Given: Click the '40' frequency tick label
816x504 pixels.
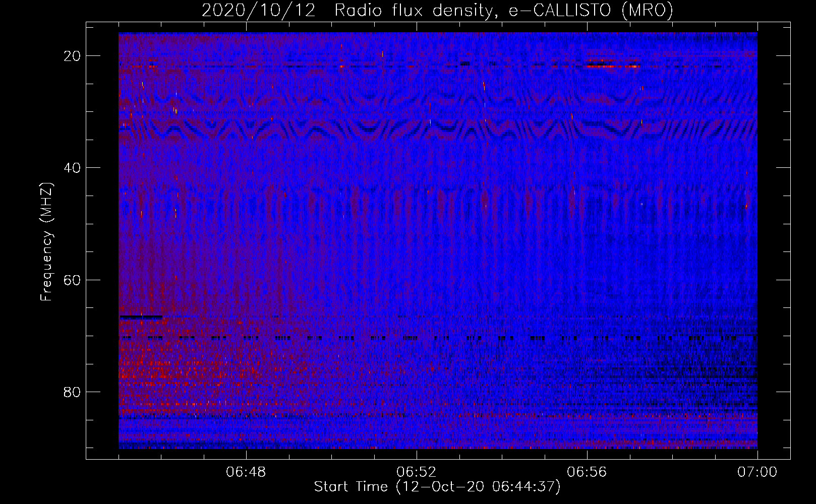Looking at the screenshot, I should pyautogui.click(x=73, y=168).
